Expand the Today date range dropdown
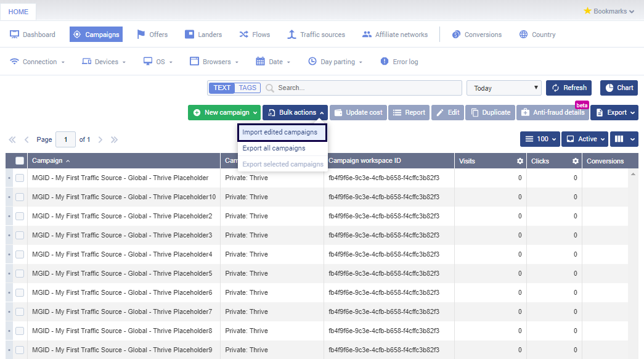 pyautogui.click(x=503, y=88)
